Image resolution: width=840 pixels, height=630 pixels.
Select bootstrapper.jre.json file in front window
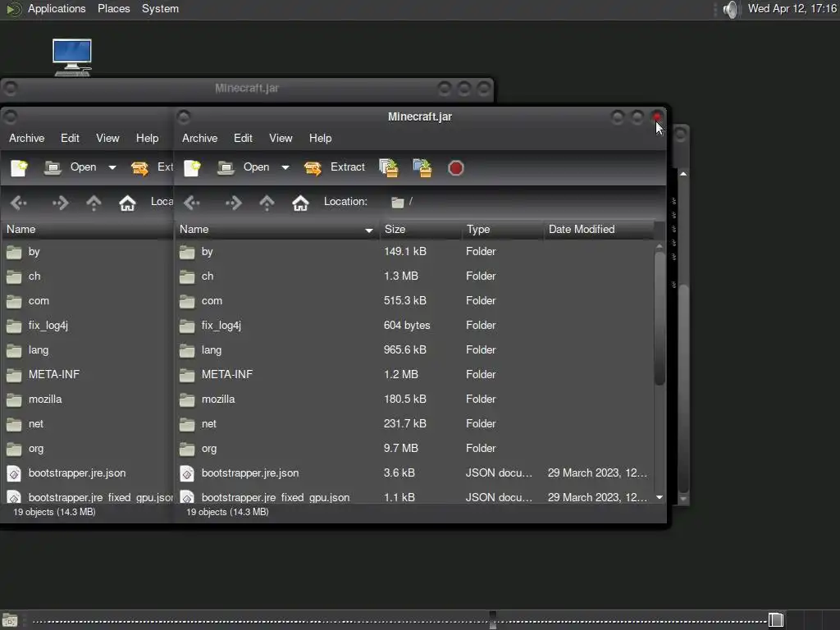pos(414,473)
